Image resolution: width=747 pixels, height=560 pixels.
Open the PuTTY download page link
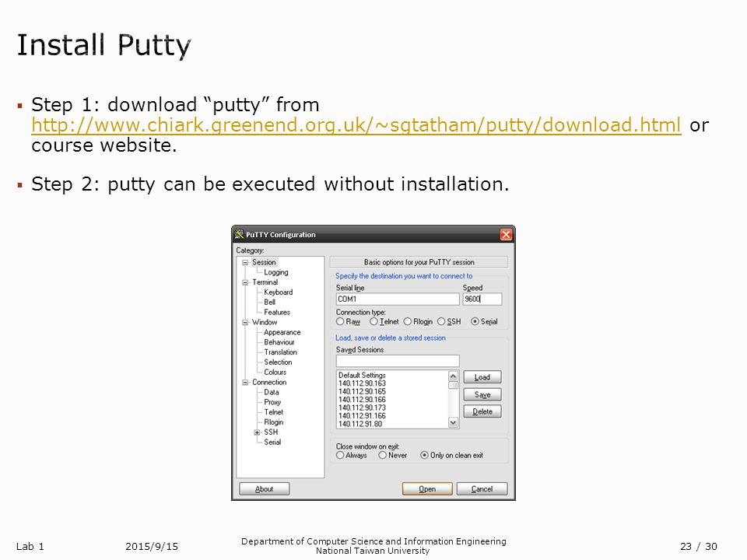(356, 124)
